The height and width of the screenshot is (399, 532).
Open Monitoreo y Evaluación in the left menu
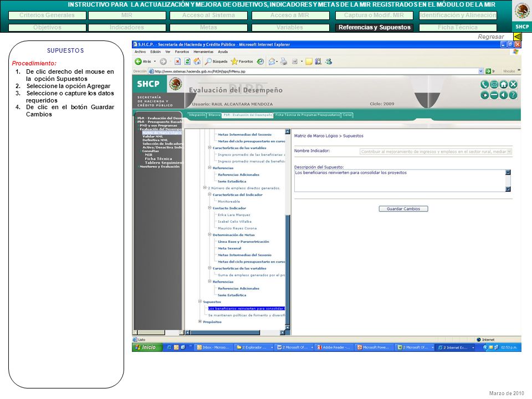(x=160, y=167)
